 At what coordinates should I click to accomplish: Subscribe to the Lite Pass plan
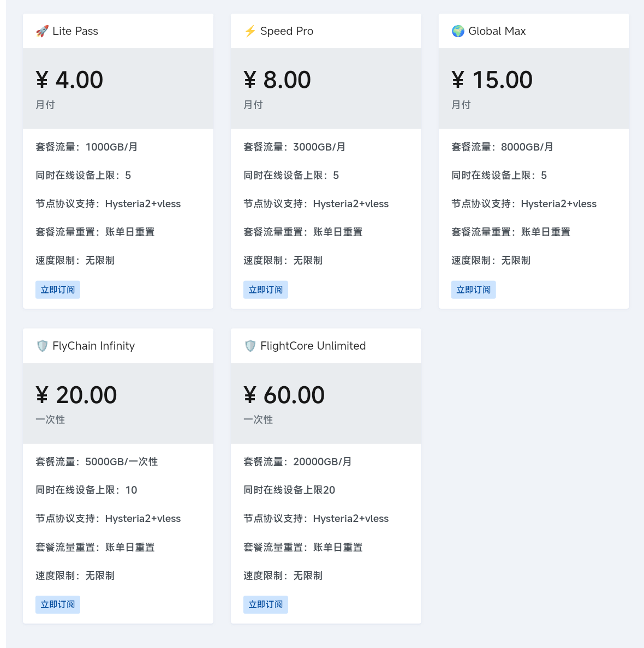tap(58, 290)
